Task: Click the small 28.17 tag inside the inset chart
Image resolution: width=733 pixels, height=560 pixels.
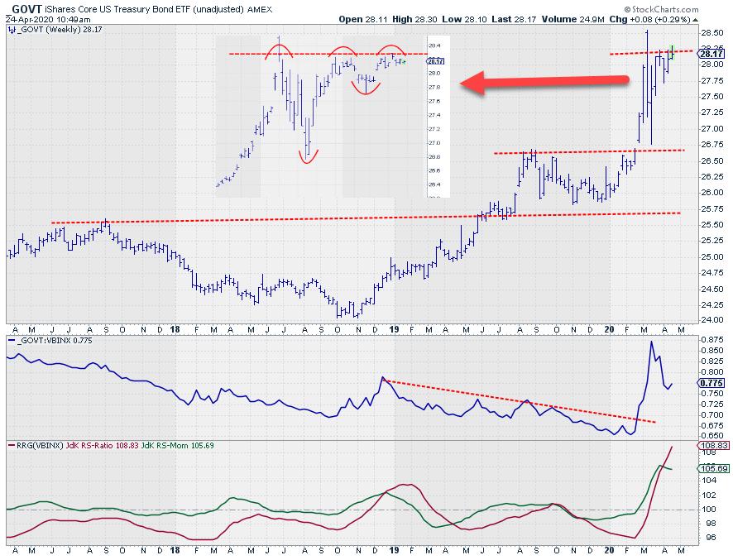Action: coord(438,61)
